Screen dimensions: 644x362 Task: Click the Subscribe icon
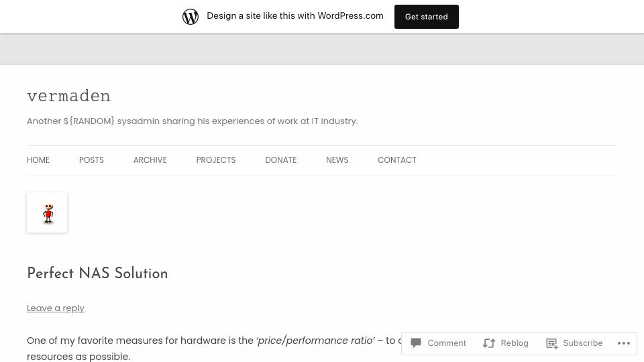point(551,343)
